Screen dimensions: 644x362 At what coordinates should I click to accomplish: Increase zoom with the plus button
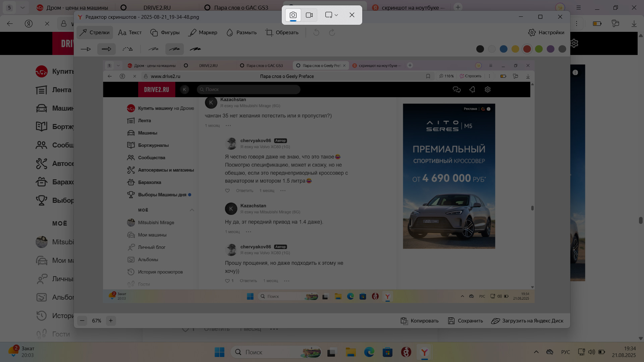point(111,321)
